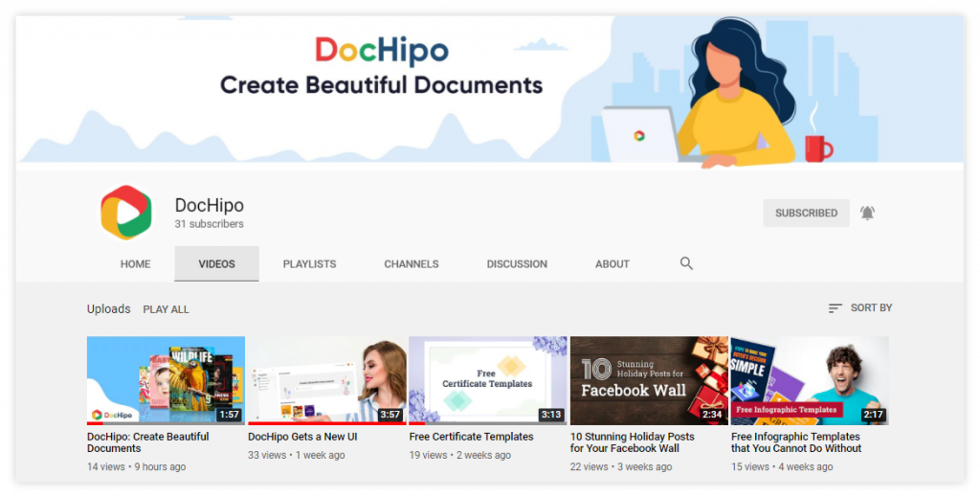Click the 2:17 duration badge
The height and width of the screenshot is (498, 980).
tap(873, 414)
